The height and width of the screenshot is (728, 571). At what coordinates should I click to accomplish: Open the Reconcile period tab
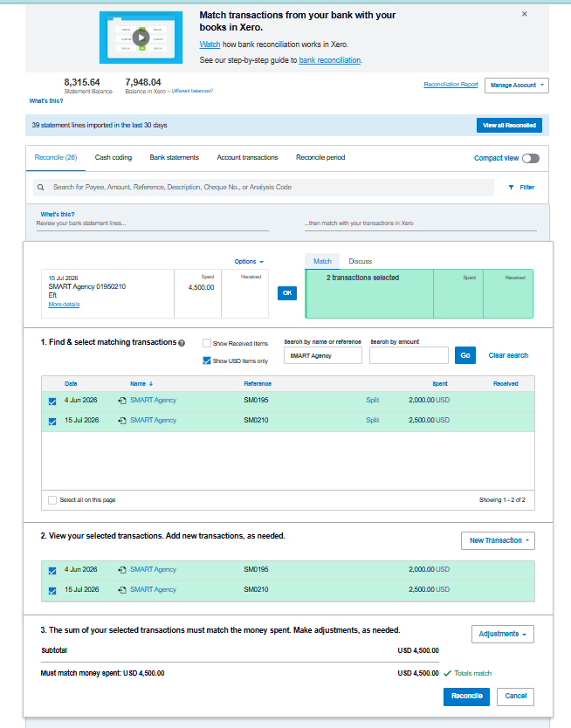pyautogui.click(x=320, y=157)
